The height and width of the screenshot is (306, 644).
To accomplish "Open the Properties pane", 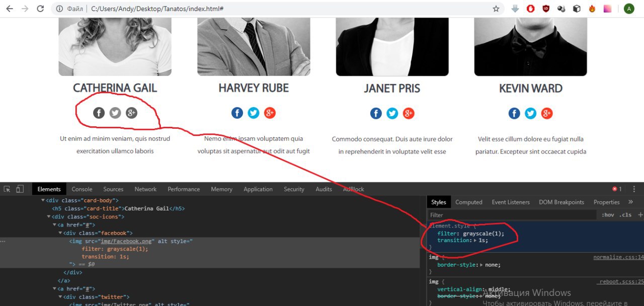I will point(606,202).
